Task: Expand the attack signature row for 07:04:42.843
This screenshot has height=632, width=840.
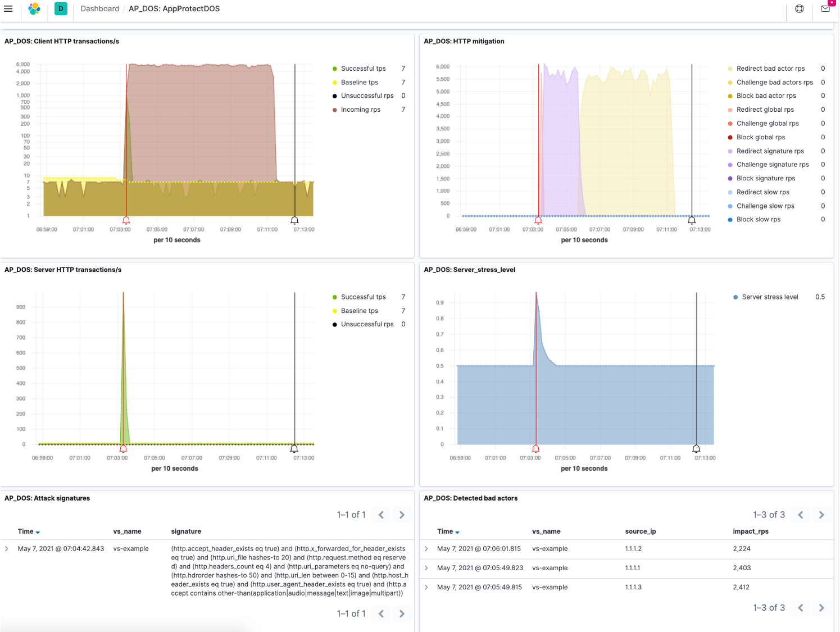Action: (7, 549)
